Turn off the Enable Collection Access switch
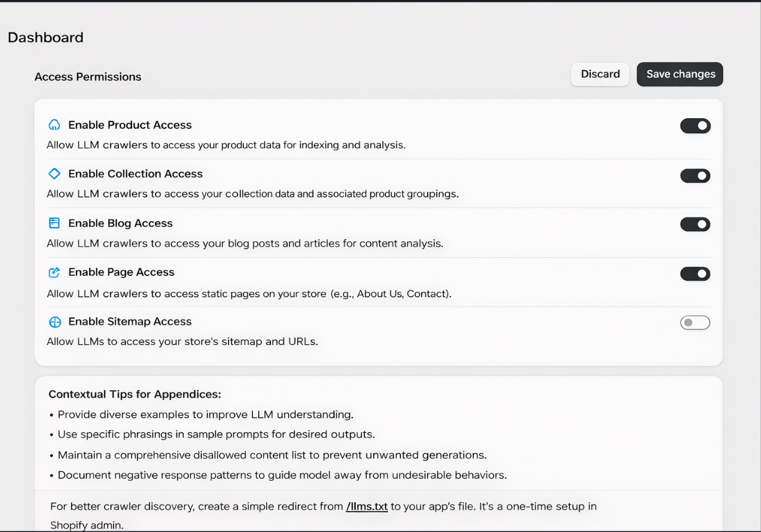The width and height of the screenshot is (761, 532). [x=695, y=175]
